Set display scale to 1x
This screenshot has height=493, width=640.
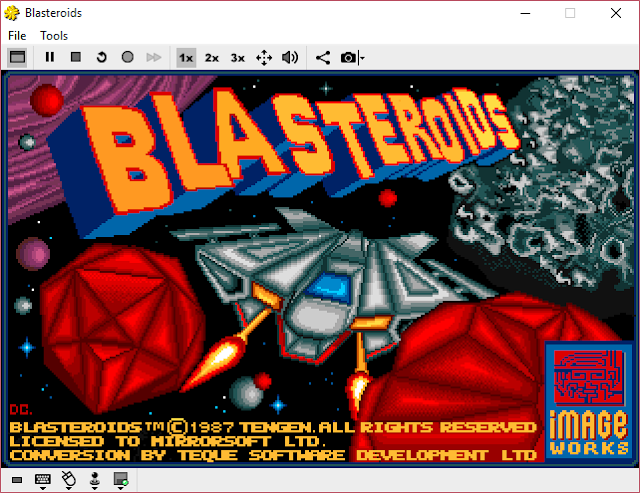pos(186,58)
